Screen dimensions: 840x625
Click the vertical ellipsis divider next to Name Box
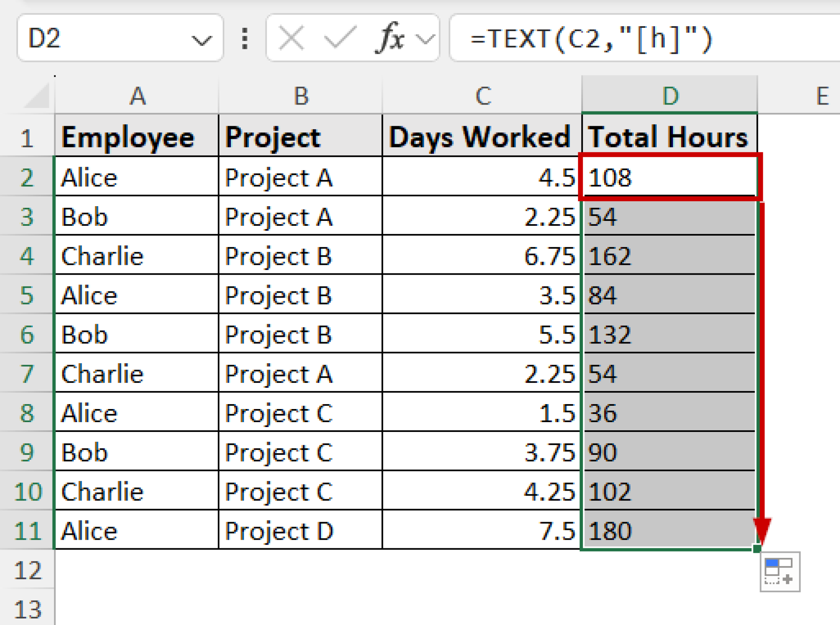point(244,38)
